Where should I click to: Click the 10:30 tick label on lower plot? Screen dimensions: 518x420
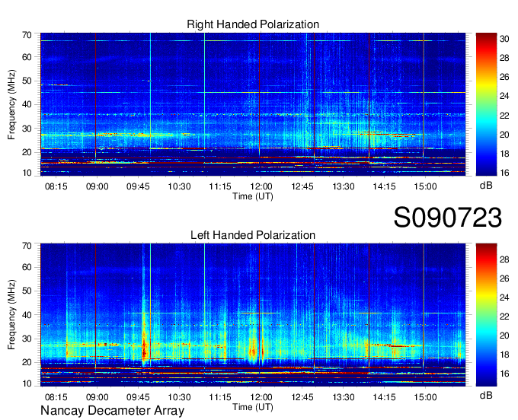tap(179, 397)
